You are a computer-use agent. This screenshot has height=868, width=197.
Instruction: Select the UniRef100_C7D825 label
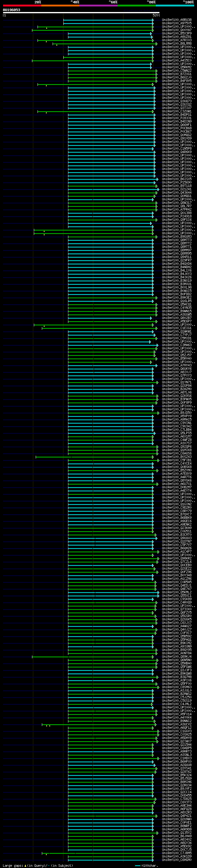click(x=177, y=799)
